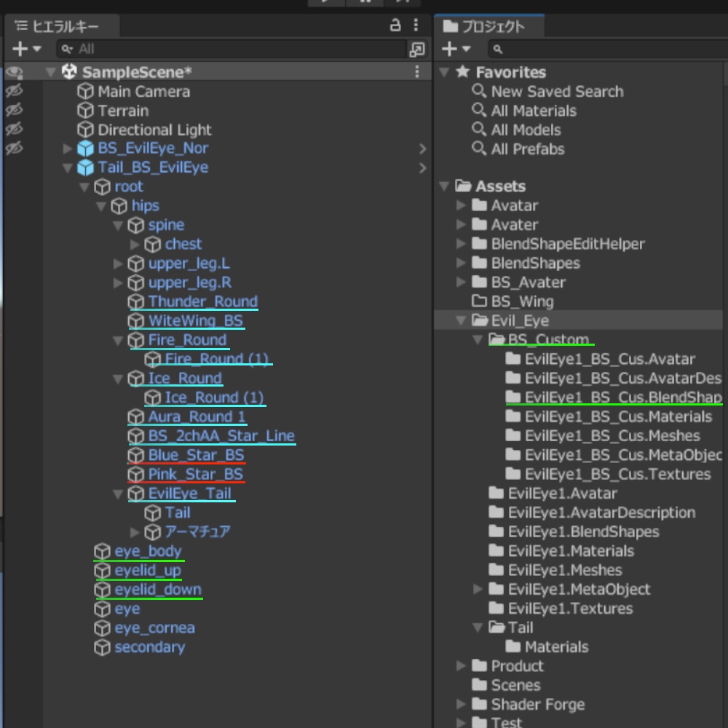Select the Blue_Star_BS object

[x=196, y=455]
